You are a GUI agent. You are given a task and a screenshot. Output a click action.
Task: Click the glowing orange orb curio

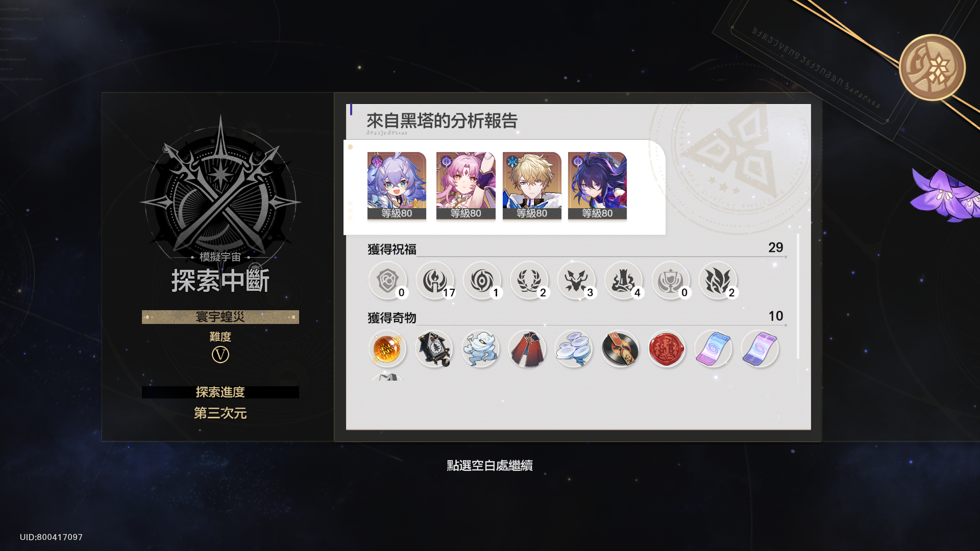pyautogui.click(x=387, y=349)
